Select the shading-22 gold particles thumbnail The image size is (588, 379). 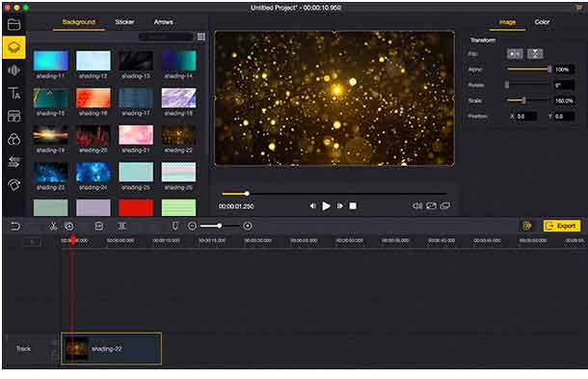point(178,135)
